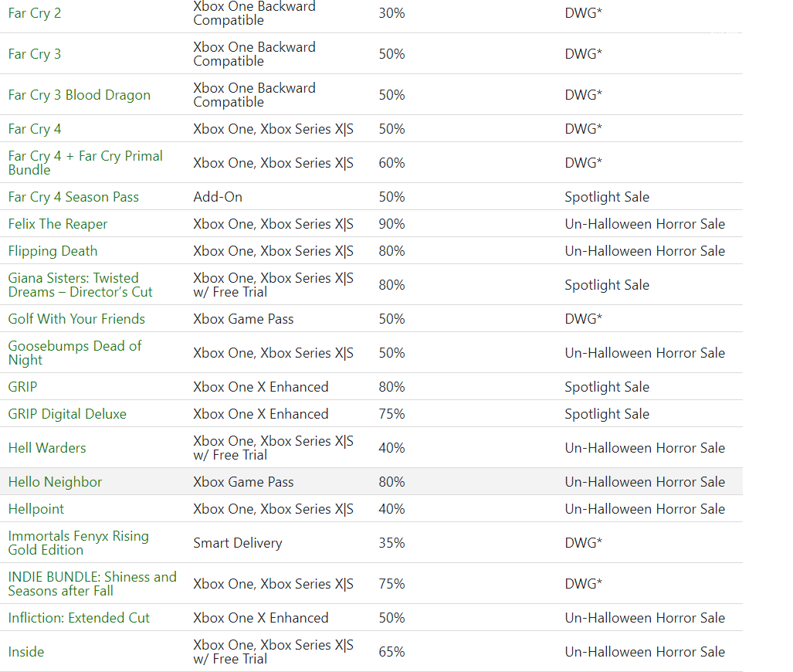Open the Flipping Death game page
The image size is (793, 672).
[53, 251]
